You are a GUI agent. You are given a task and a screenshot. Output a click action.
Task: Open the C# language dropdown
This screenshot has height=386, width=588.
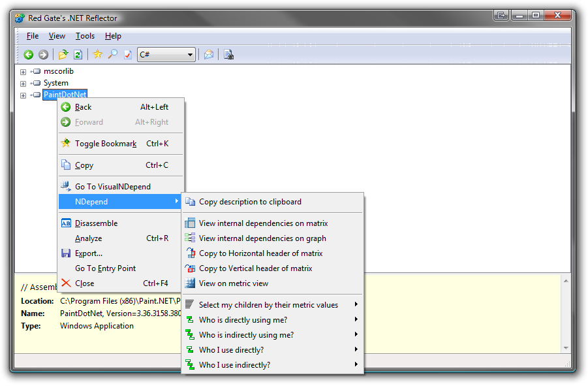coord(166,55)
